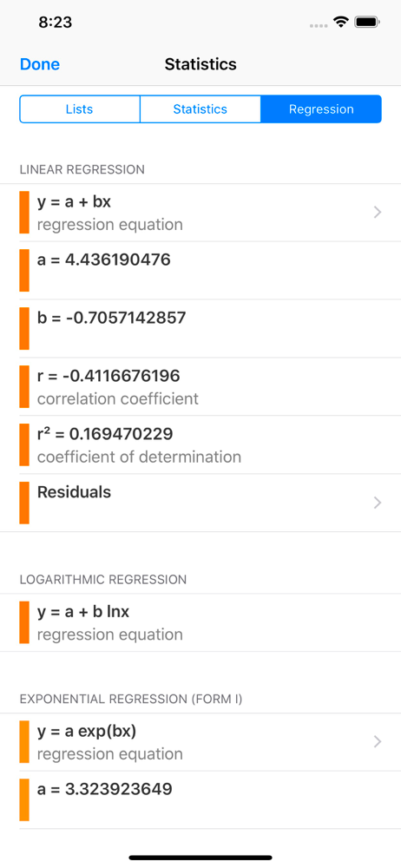401x868 pixels.
Task: Select the Regression segment
Action: click(320, 109)
